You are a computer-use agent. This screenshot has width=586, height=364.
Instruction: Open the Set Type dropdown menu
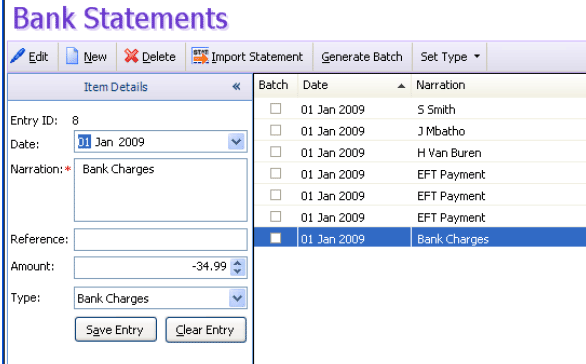[450, 57]
